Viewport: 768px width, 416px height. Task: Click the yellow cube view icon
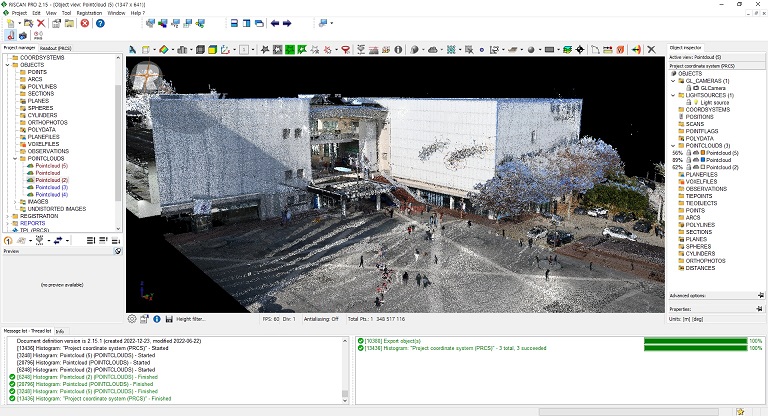tap(212, 49)
